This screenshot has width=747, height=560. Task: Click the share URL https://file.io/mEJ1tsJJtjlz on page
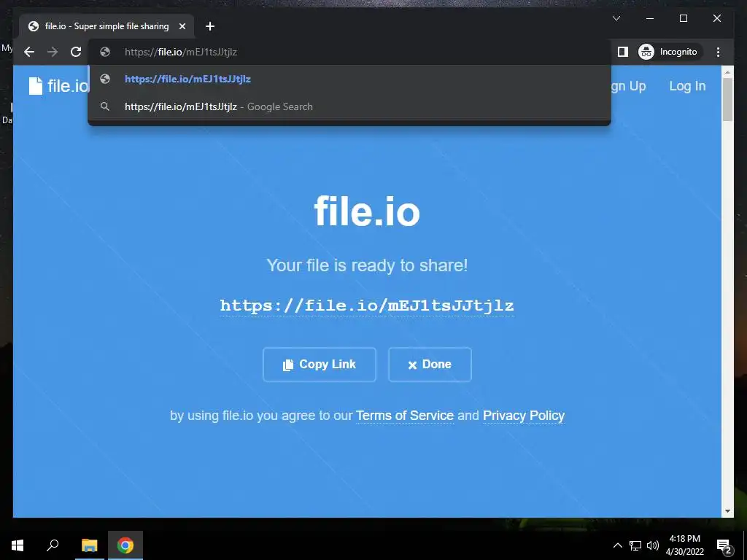click(x=367, y=306)
